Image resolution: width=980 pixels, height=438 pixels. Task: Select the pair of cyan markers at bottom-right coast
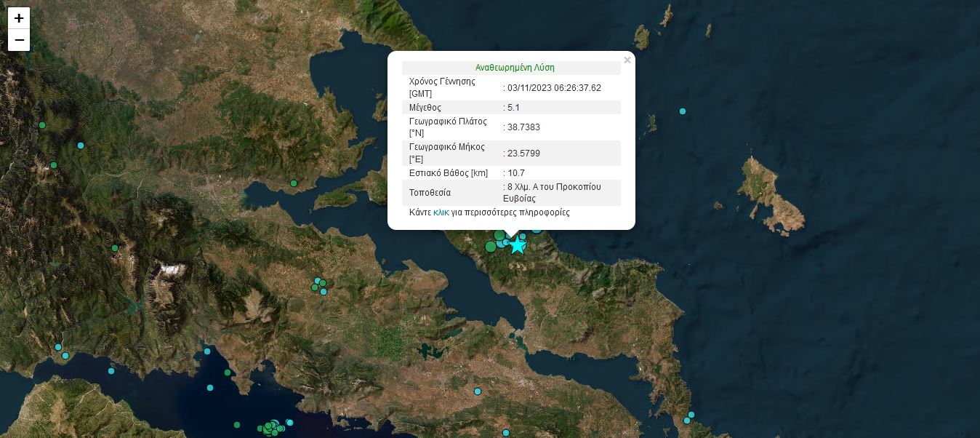coord(689,418)
